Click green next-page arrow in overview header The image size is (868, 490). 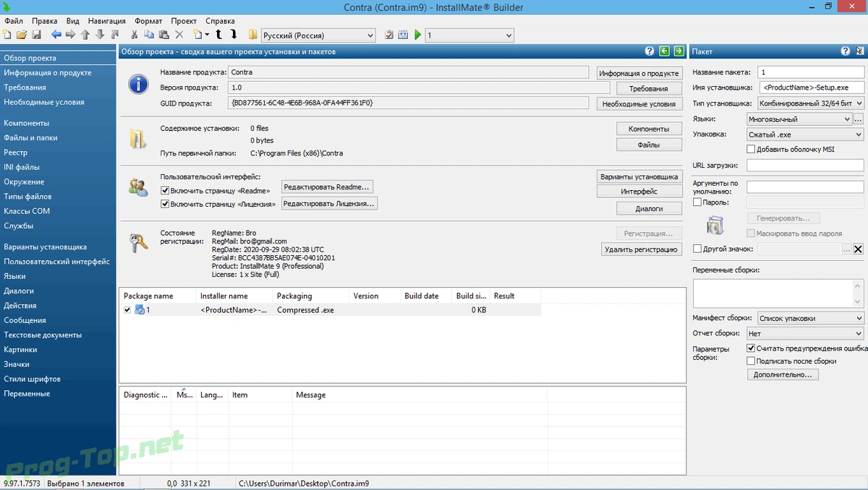coord(678,51)
